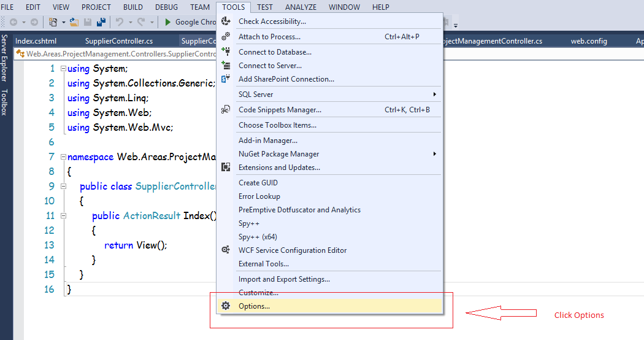
Task: Switch to the web.config tab
Action: pyautogui.click(x=589, y=41)
